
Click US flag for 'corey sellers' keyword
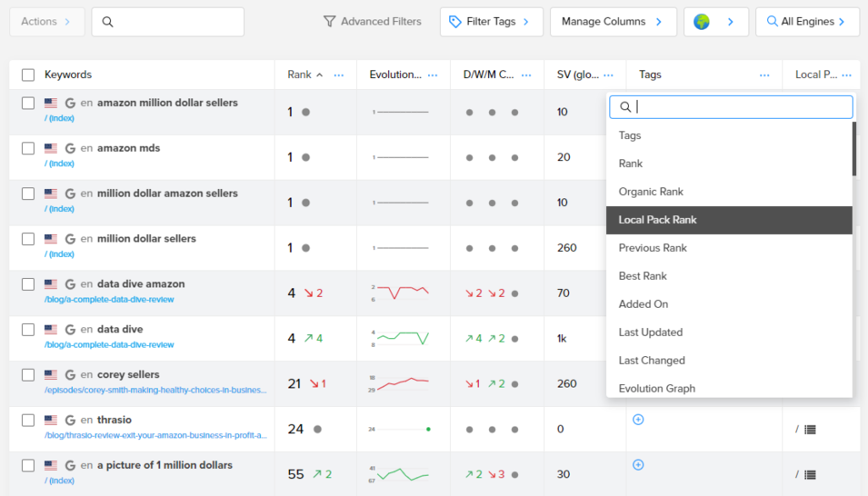(x=51, y=375)
